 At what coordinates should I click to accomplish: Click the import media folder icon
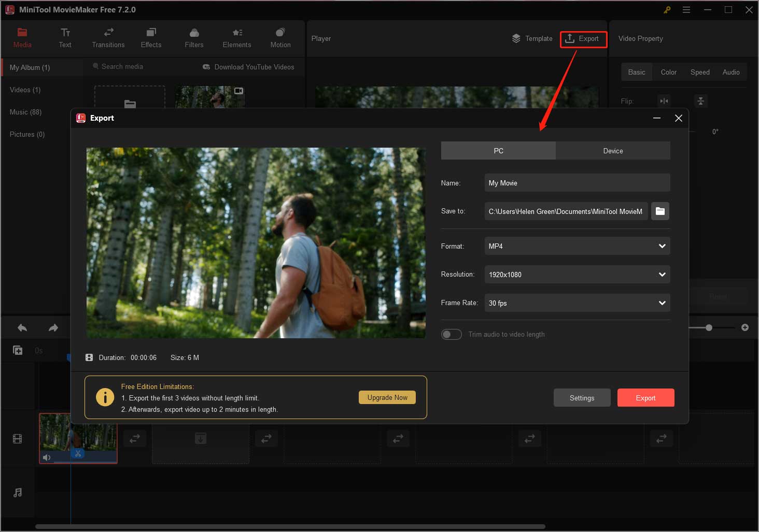tap(130, 104)
